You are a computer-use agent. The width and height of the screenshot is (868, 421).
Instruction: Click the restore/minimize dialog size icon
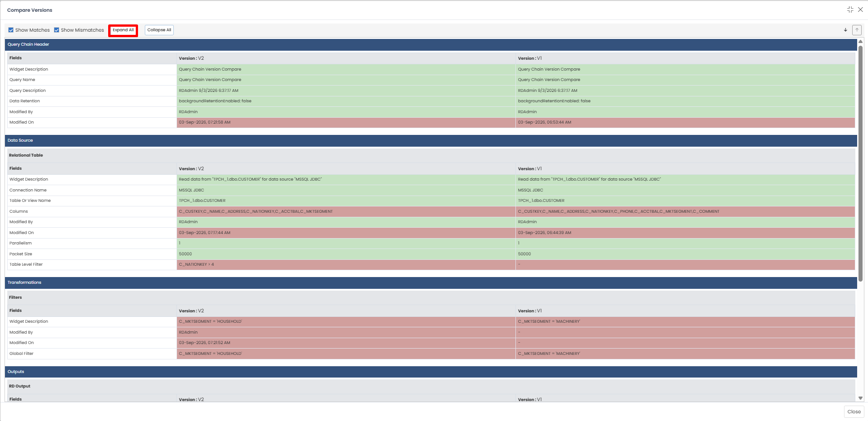click(x=850, y=10)
